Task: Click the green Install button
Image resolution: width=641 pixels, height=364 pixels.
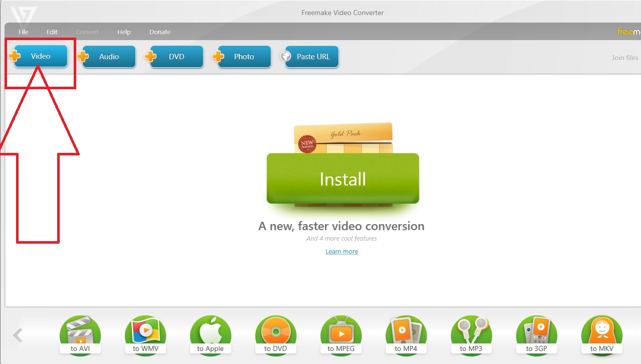Action: tap(343, 178)
